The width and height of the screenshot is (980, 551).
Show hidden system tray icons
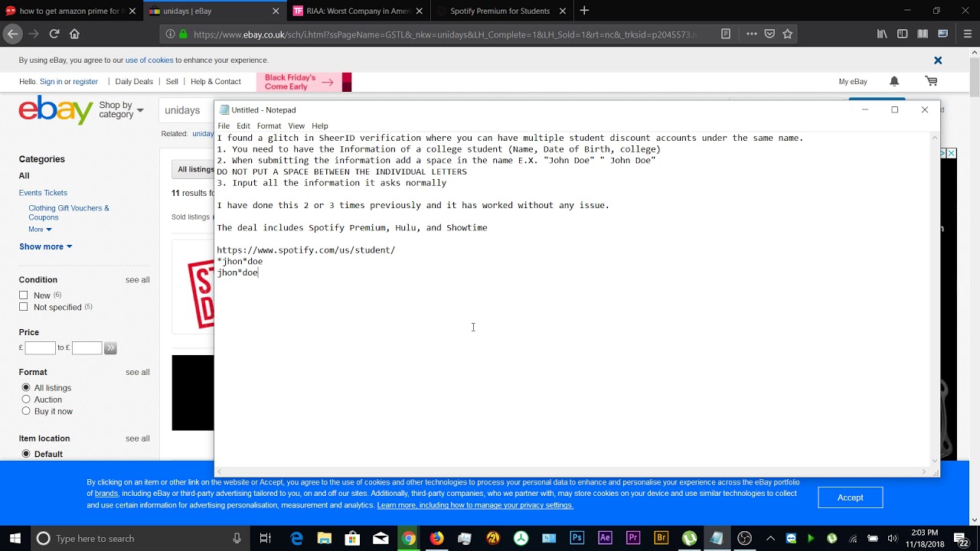[x=771, y=538]
